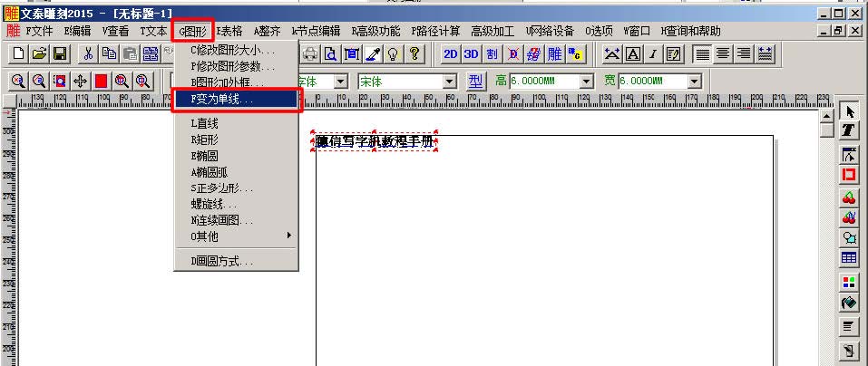
Task: Expand the O其他 submenu arrow
Action: click(289, 236)
